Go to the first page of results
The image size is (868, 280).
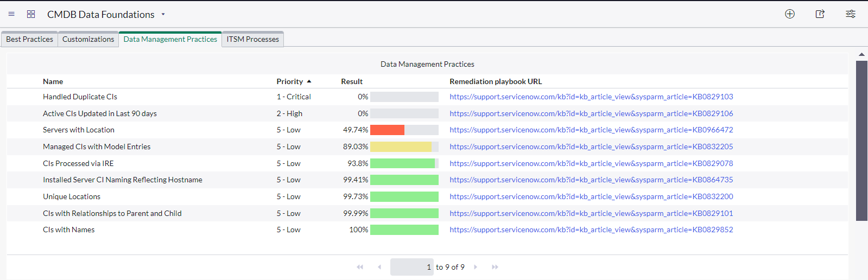(360, 267)
